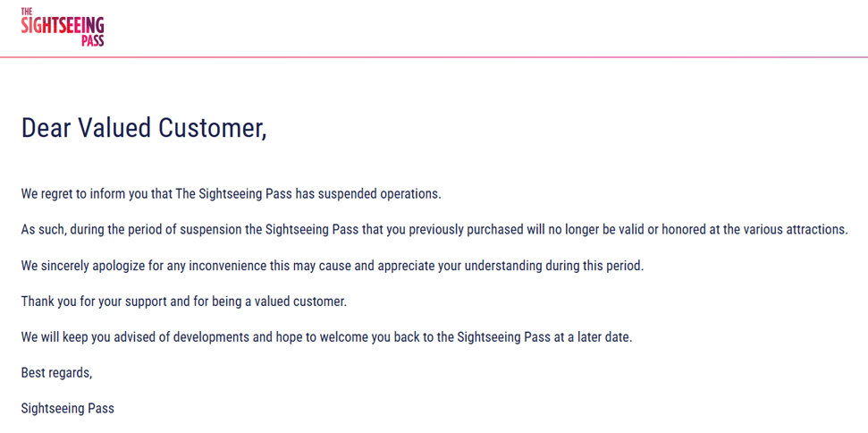Viewport: 868px width, 433px height.
Task: Click the word 'Customer,' in the heading
Action: [x=213, y=129]
